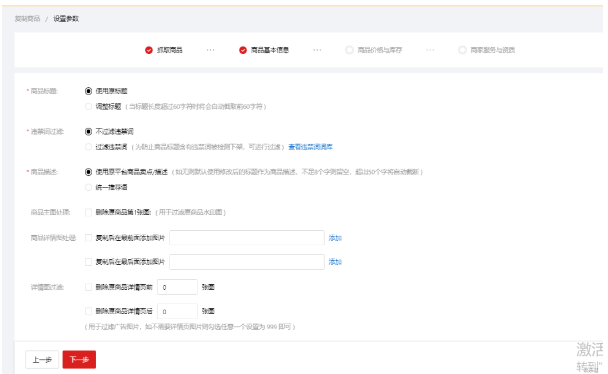Click the 详情图过滤 field label
This screenshot has height=374, width=608.
(x=47, y=287)
